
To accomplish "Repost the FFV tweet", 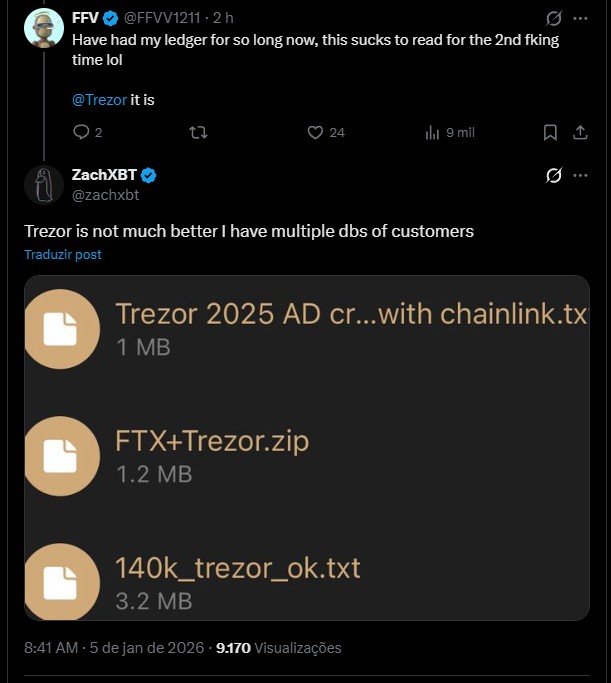I will pyautogui.click(x=199, y=132).
